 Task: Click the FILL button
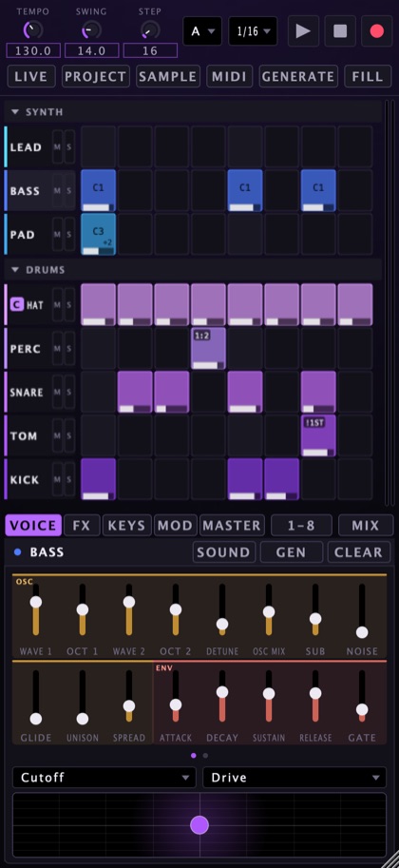click(x=368, y=76)
